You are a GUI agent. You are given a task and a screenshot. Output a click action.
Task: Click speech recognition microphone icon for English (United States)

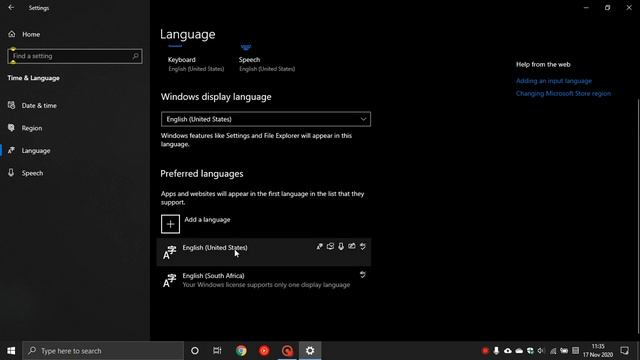(341, 246)
